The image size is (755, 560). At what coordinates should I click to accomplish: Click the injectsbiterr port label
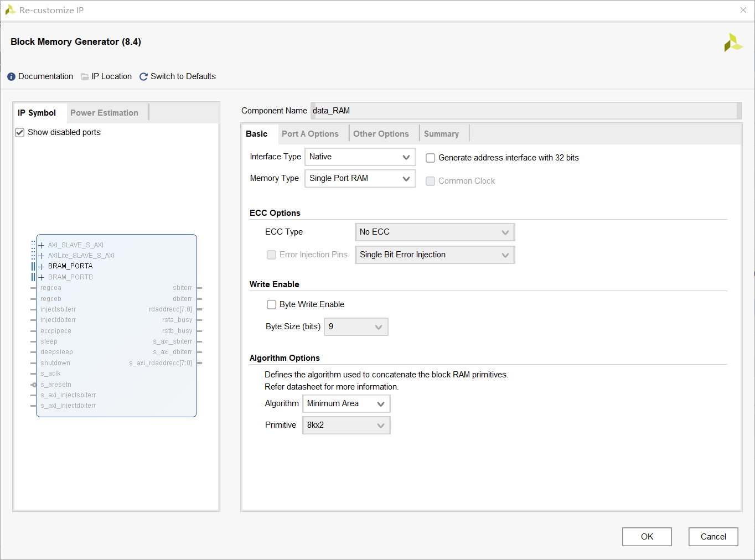tap(58, 309)
